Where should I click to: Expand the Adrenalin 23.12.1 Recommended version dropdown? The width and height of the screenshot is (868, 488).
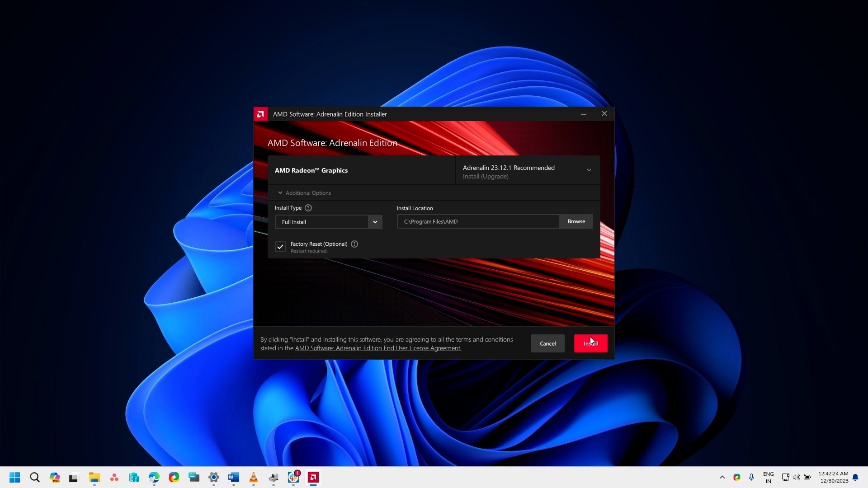tap(589, 170)
